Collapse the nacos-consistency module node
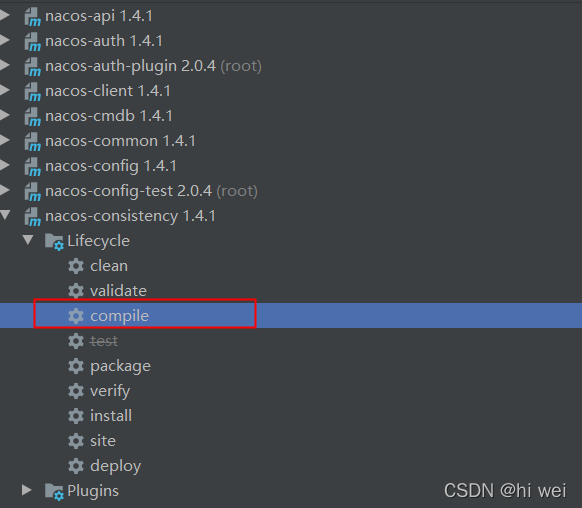The height and width of the screenshot is (508, 582). click(5, 215)
